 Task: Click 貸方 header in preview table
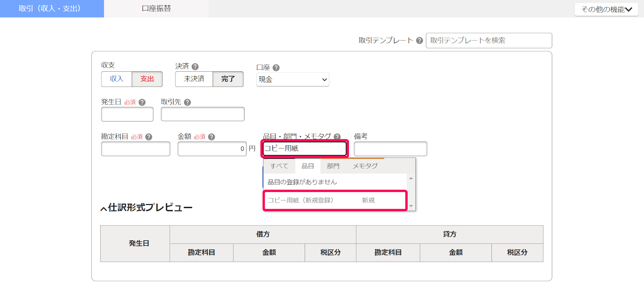pyautogui.click(x=450, y=234)
